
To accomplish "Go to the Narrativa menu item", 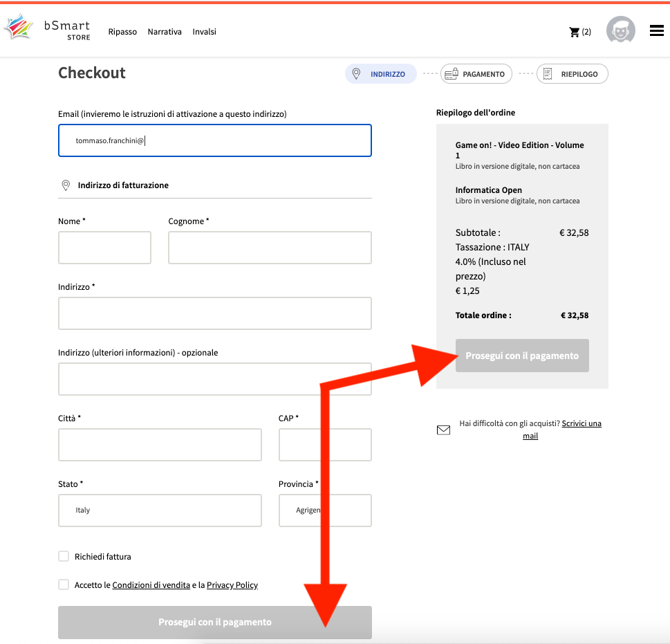I will (165, 32).
